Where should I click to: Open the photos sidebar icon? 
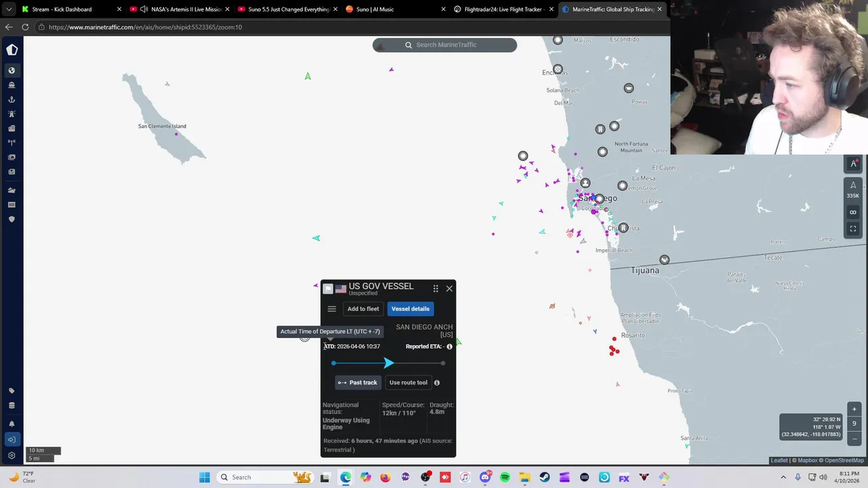pos(12,157)
